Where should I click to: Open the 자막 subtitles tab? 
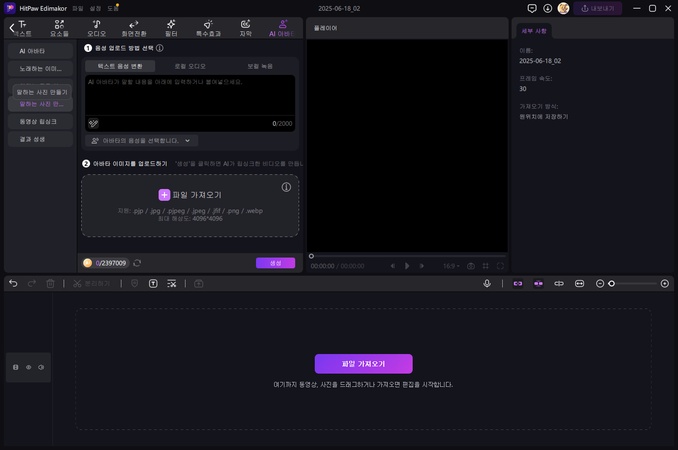tap(246, 28)
